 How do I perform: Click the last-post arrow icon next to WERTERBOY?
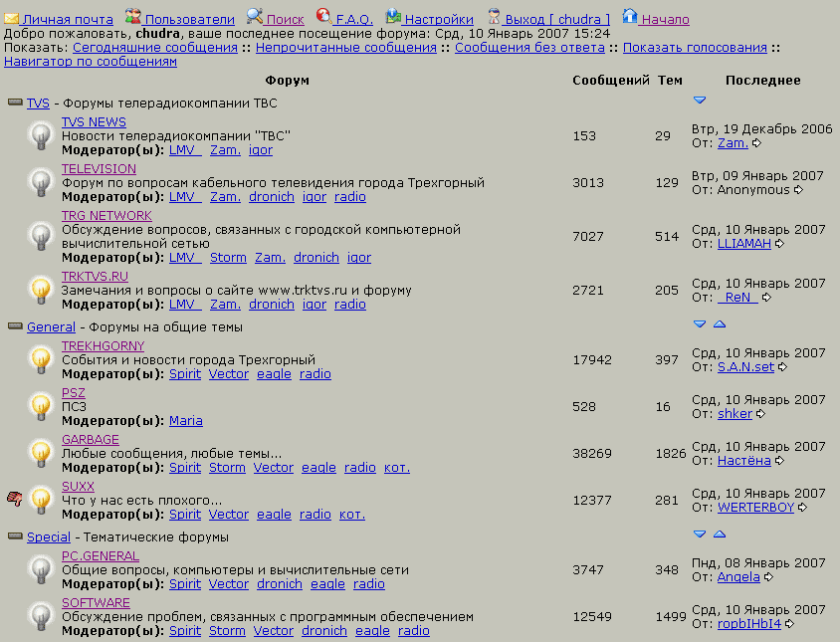802,508
